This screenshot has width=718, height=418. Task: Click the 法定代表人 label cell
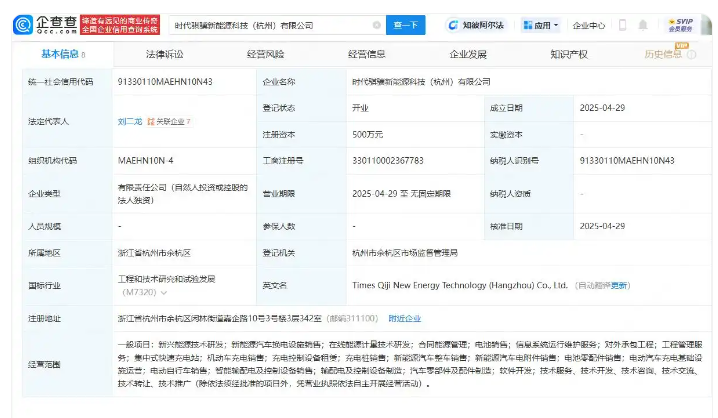pyautogui.click(x=67, y=121)
